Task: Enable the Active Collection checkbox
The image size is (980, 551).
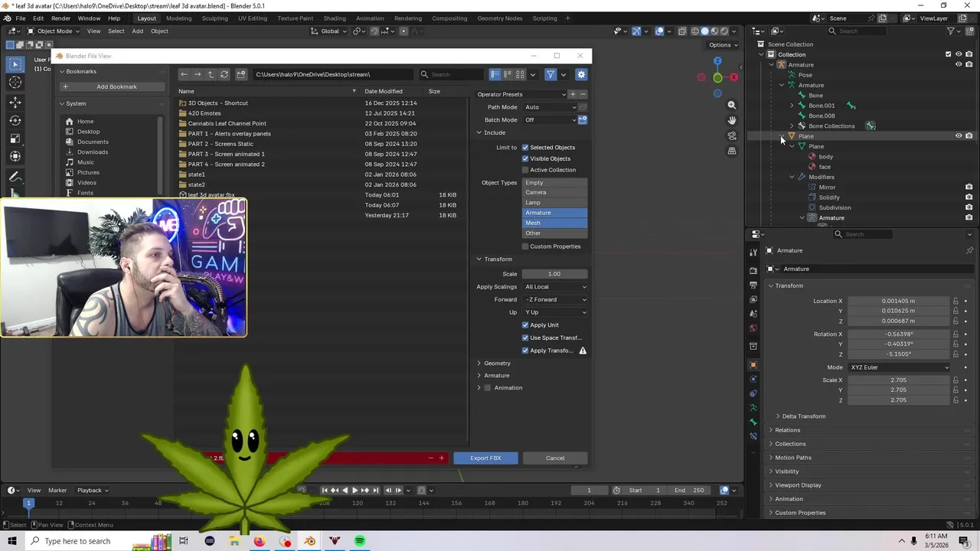Action: [525, 170]
